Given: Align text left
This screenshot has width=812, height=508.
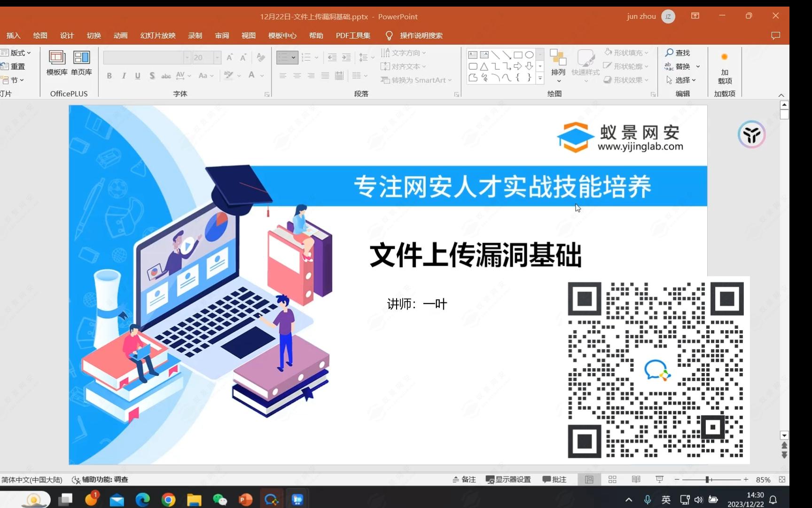Looking at the screenshot, I should coord(283,76).
